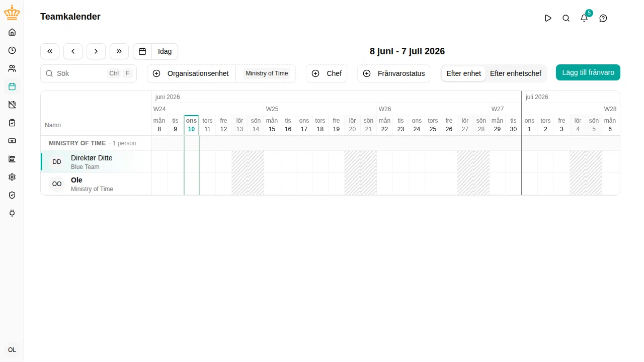The width and height of the screenshot is (644, 362).
Task: Open the date picker calendar button
Action: tap(142, 51)
